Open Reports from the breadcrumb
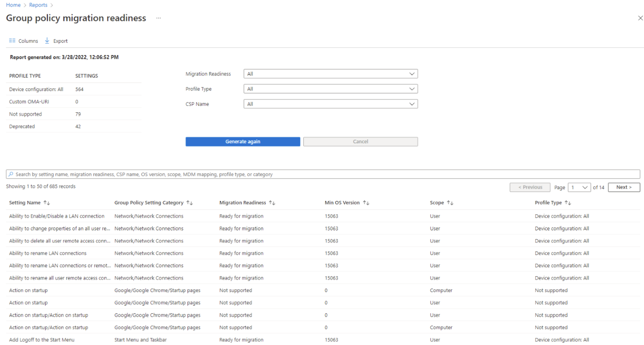This screenshot has width=644, height=345. pyautogui.click(x=38, y=5)
